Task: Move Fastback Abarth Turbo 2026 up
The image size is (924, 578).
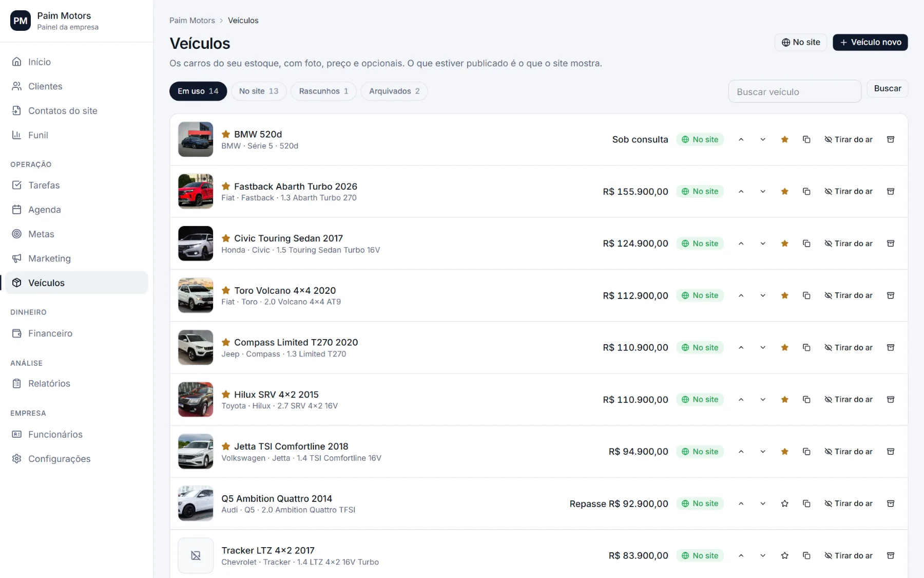Action: (x=741, y=192)
